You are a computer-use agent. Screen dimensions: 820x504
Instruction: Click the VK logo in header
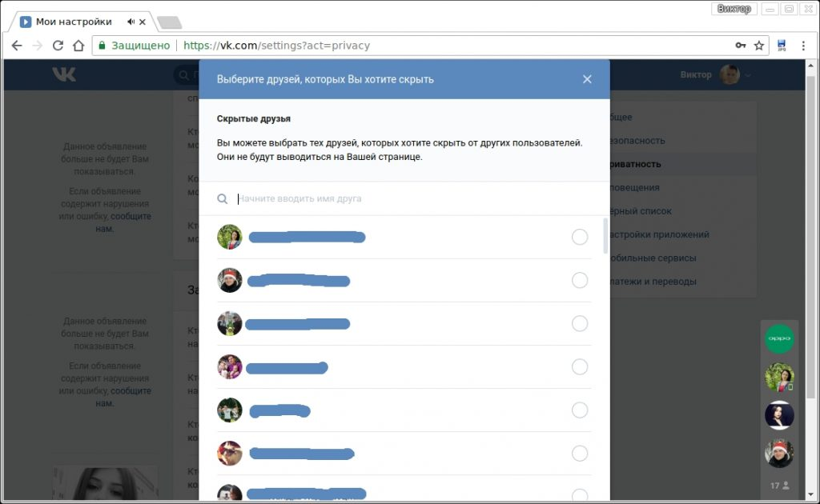click(x=64, y=74)
